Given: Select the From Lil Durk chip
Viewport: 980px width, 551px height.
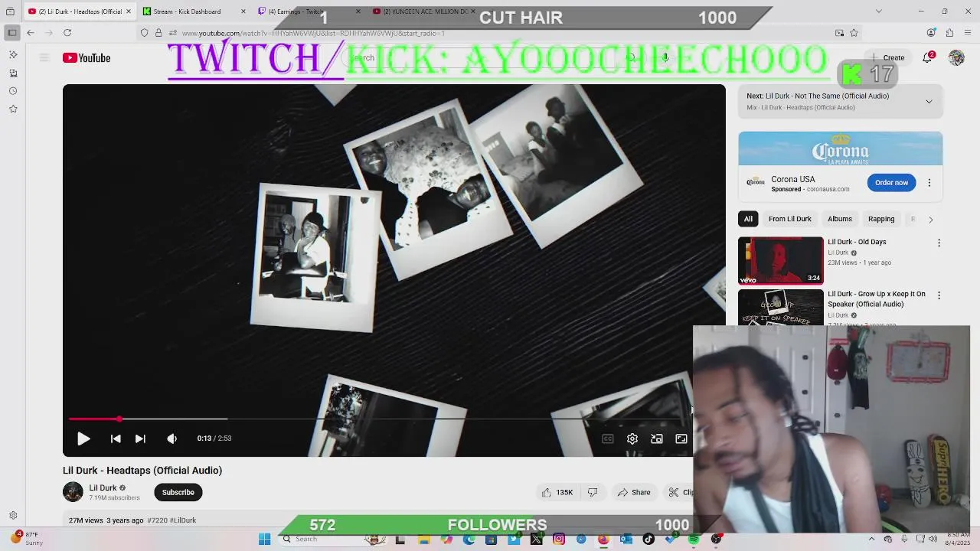Looking at the screenshot, I should click(x=789, y=219).
